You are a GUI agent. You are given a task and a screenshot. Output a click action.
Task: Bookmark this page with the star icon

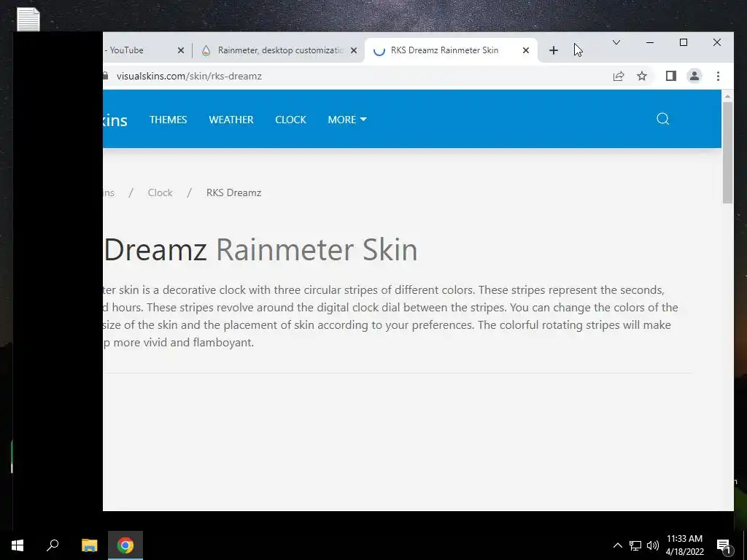tap(642, 76)
